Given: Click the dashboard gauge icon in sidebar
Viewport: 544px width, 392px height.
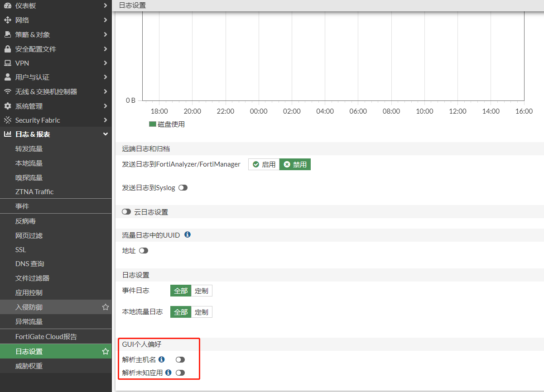Looking at the screenshot, I should point(7,5).
